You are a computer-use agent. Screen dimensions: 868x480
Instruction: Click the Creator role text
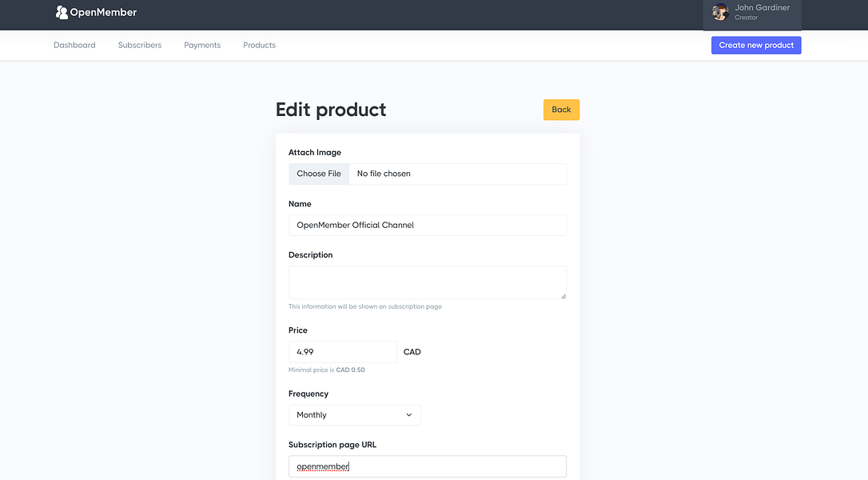(746, 18)
